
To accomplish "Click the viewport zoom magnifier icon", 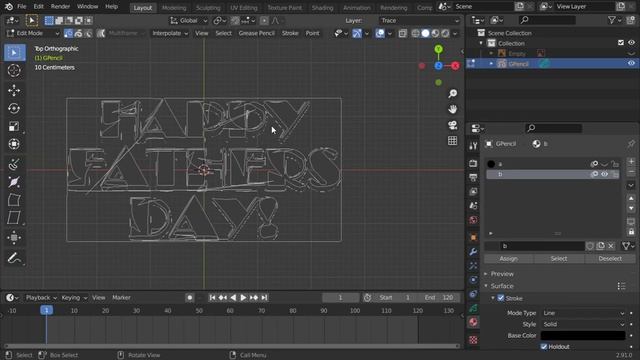I will point(452,94).
